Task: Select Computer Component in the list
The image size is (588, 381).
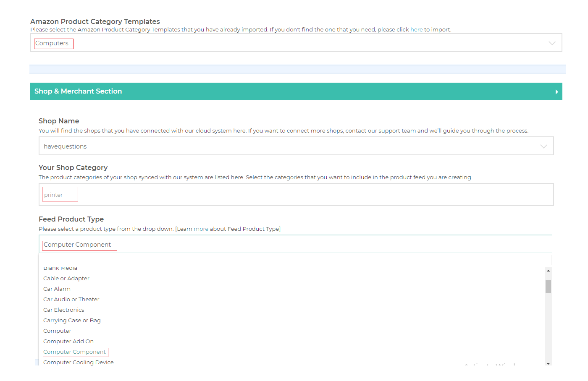Action: [x=75, y=352]
